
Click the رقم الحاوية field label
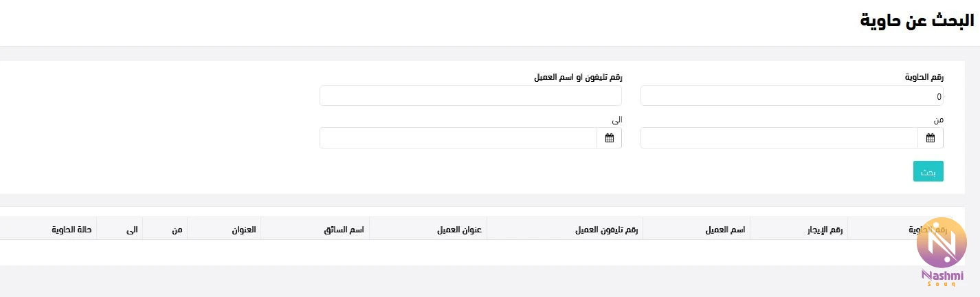click(924, 78)
